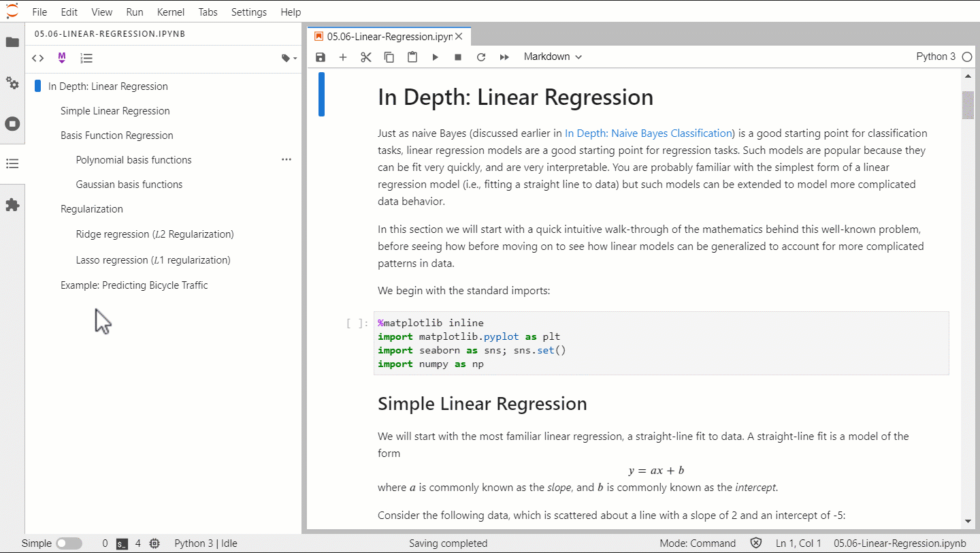Show Running Terminals and Kernels panel
Image resolution: width=980 pixels, height=553 pixels.
[x=12, y=124]
